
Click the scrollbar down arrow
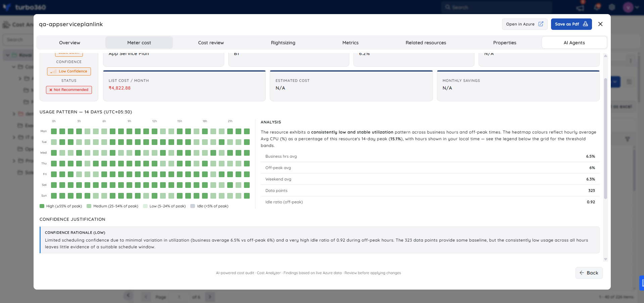click(605, 259)
